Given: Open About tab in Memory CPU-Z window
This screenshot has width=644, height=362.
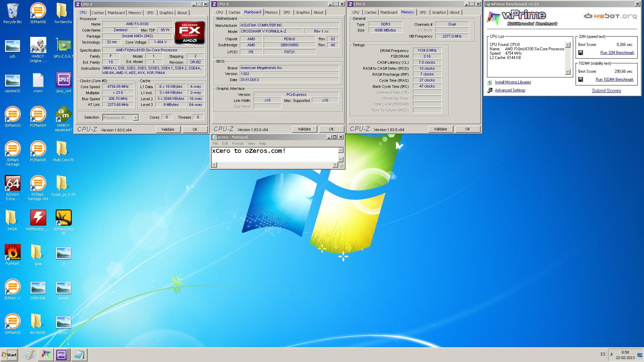Looking at the screenshot, I should pyautogui.click(x=454, y=12).
